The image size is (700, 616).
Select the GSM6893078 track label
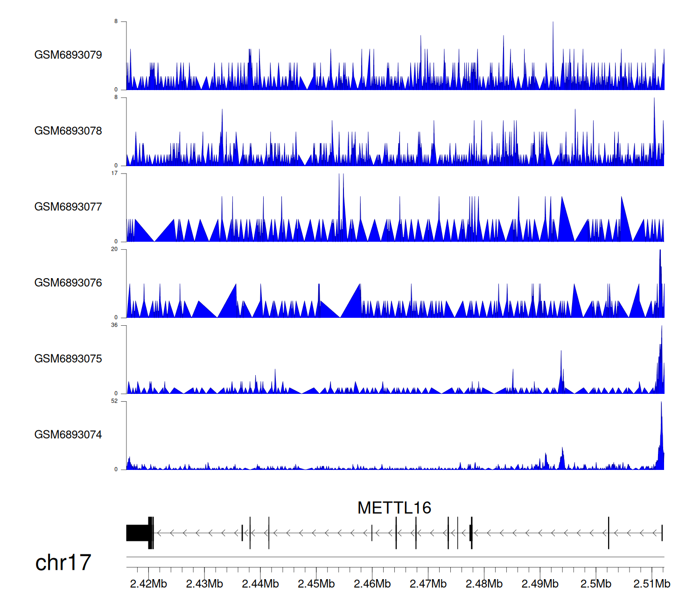click(68, 131)
